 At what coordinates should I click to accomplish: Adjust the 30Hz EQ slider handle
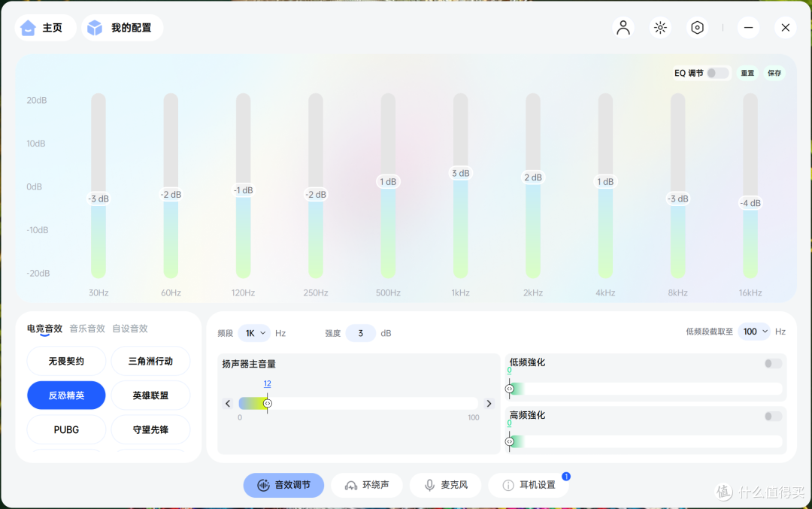point(98,198)
